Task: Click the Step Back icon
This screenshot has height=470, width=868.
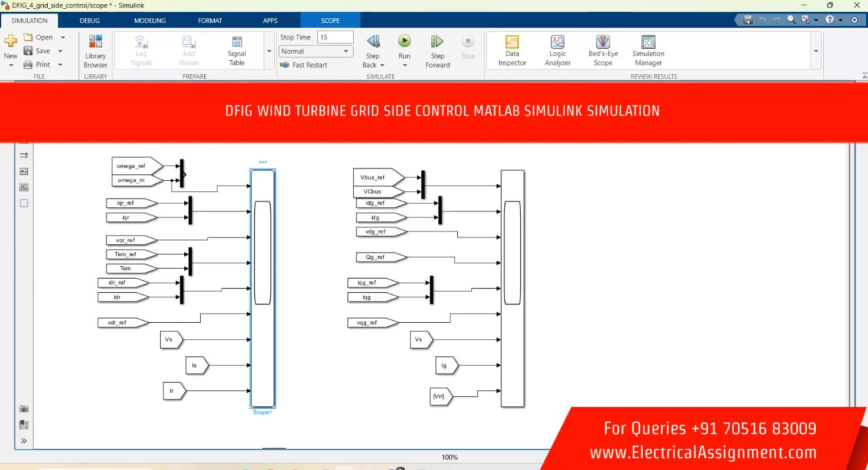Action: pyautogui.click(x=373, y=42)
